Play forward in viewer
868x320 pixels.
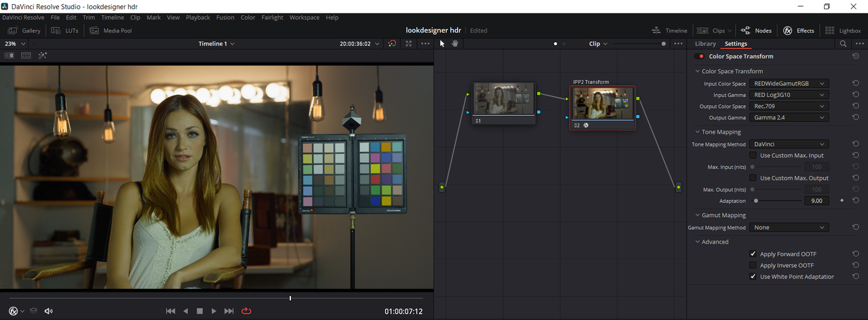tap(214, 311)
